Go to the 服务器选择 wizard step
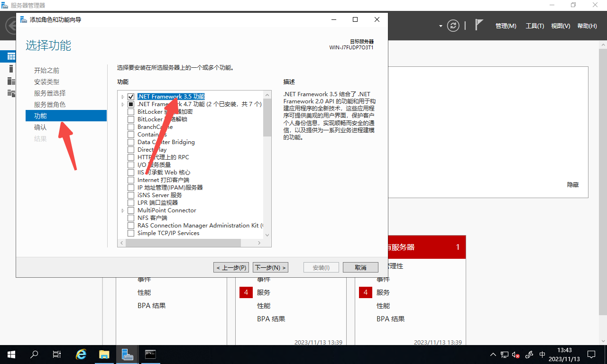The height and width of the screenshot is (364, 607). click(50, 93)
